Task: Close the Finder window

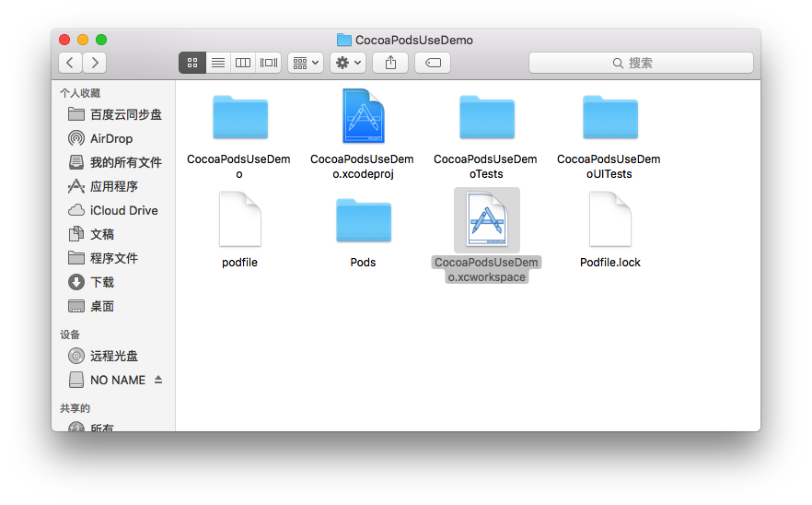Action: 64,40
